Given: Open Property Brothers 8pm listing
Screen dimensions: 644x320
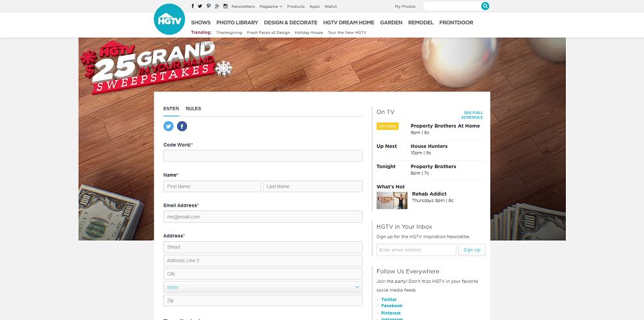Looking at the screenshot, I should tap(433, 167).
